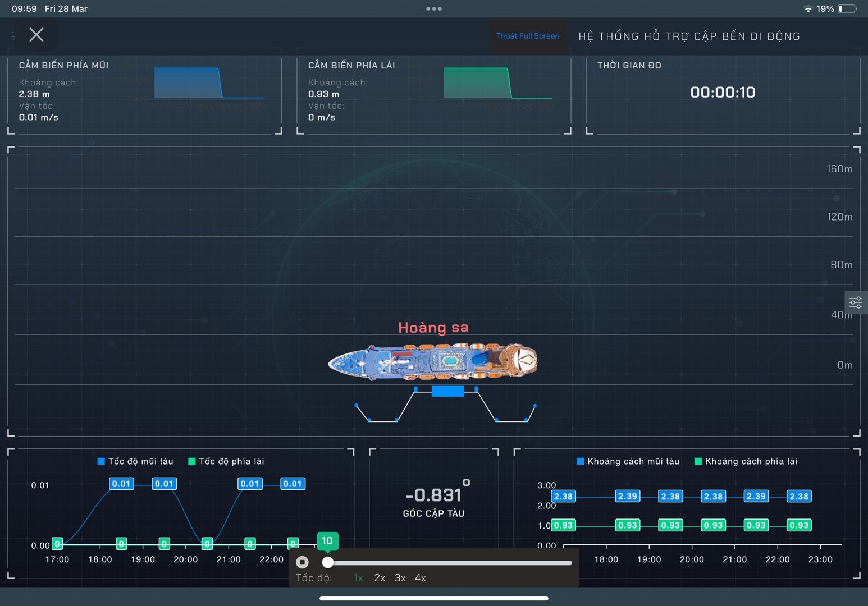
Task: Click the playback timeline slider handle
Action: pyautogui.click(x=328, y=562)
